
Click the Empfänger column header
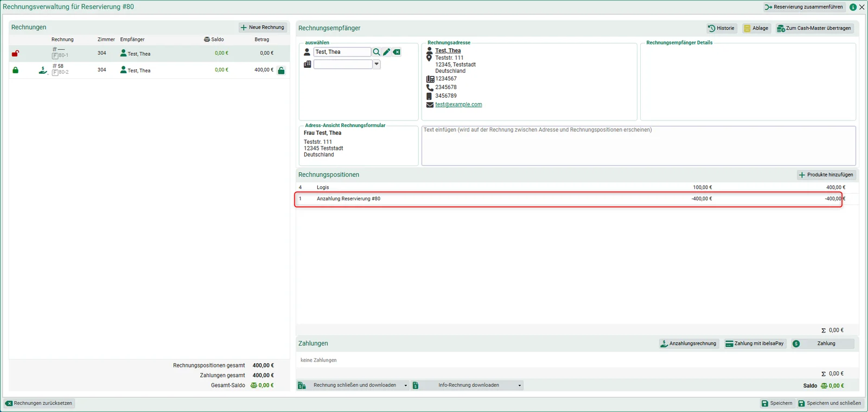(x=132, y=40)
